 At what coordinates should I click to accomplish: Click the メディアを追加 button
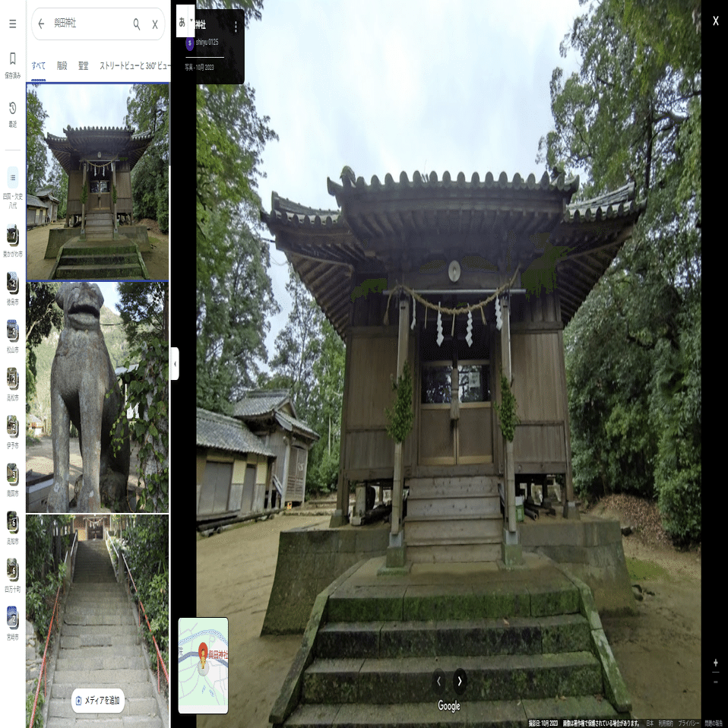(x=98, y=700)
